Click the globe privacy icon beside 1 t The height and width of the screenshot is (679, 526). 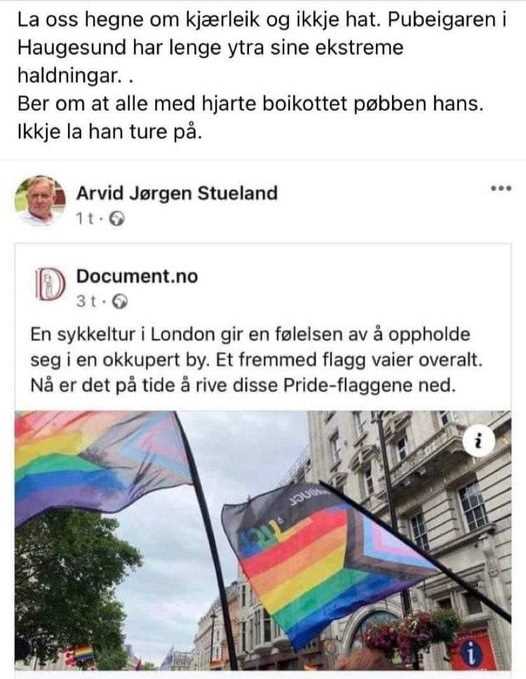pyautogui.click(x=116, y=219)
